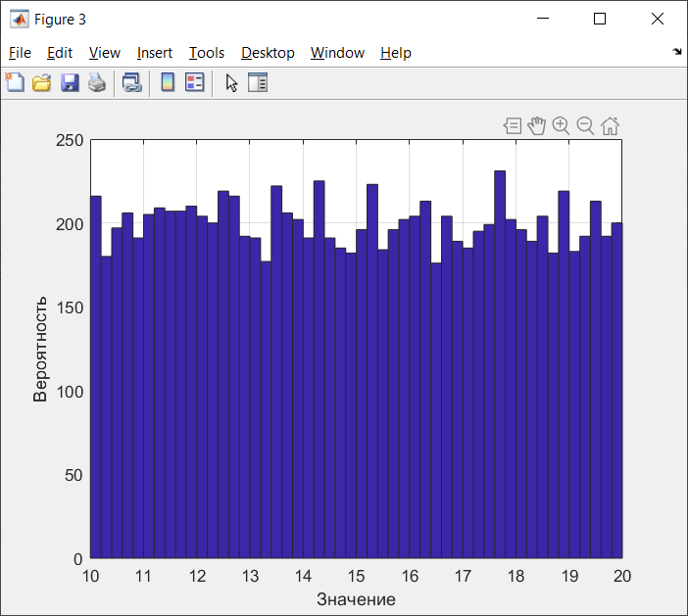The image size is (688, 616).
Task: Open the Window menu
Action: (337, 53)
